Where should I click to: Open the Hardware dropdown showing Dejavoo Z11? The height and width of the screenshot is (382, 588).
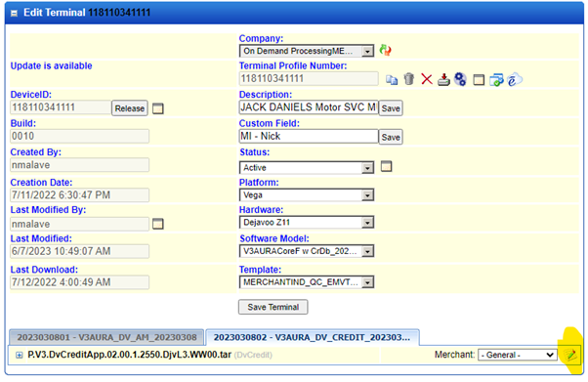click(307, 223)
